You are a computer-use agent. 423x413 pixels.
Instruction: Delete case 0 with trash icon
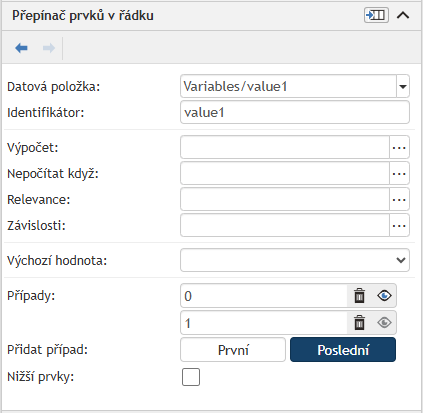359,296
